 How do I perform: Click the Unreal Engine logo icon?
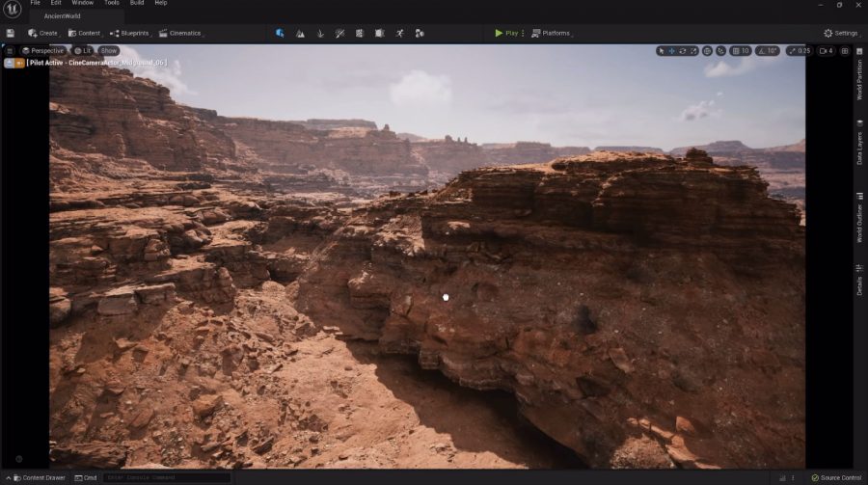pyautogui.click(x=13, y=9)
